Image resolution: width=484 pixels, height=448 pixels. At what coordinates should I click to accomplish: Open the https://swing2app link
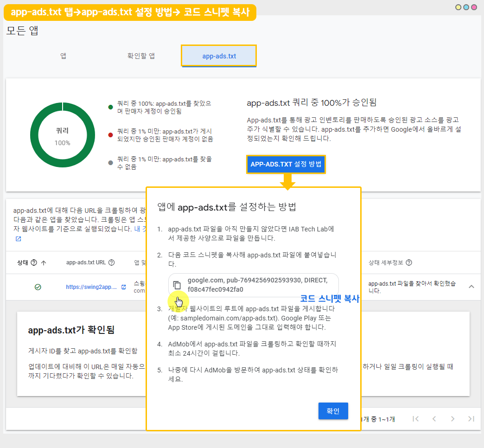(x=91, y=287)
